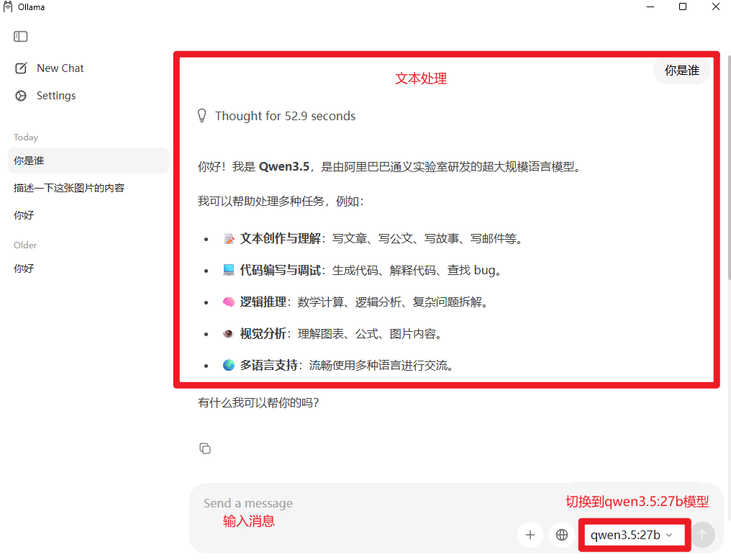Copy the assistant response with copy icon
The width and height of the screenshot is (731, 560).
click(205, 448)
